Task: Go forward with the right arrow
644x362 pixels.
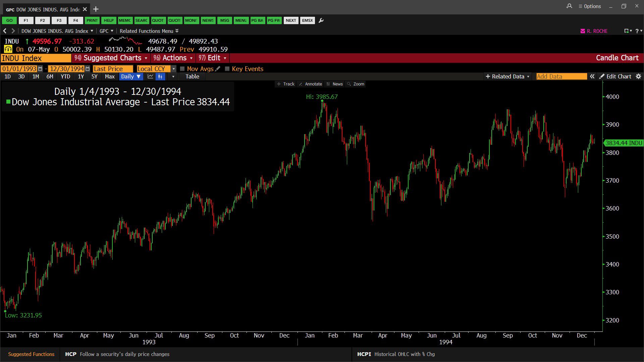Action: point(13,31)
